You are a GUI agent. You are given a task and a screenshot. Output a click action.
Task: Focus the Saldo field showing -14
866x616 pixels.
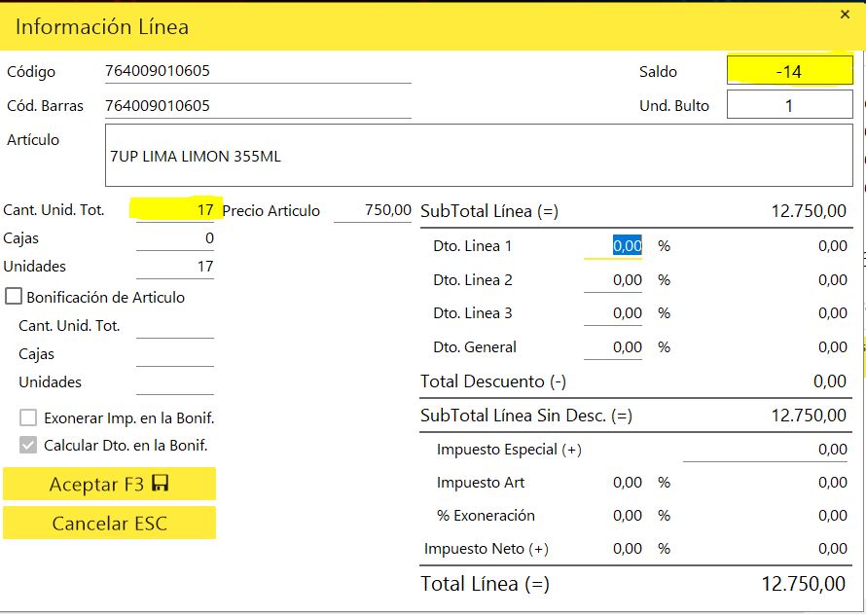click(x=789, y=72)
